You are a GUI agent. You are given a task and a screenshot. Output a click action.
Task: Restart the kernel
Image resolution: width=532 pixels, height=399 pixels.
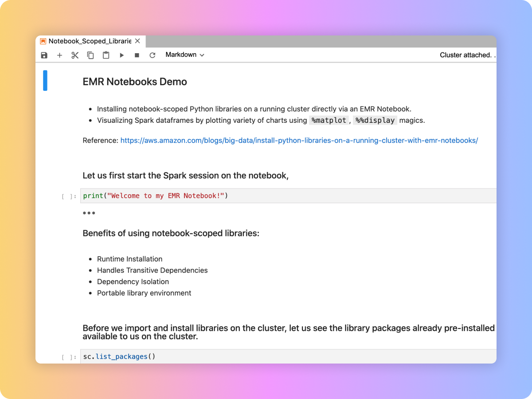(152, 55)
